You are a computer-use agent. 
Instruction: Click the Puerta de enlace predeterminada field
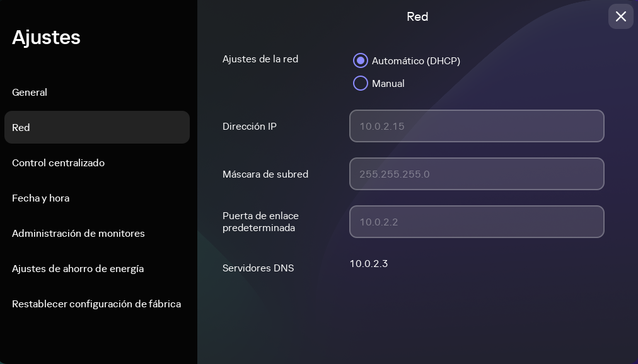[477, 222]
